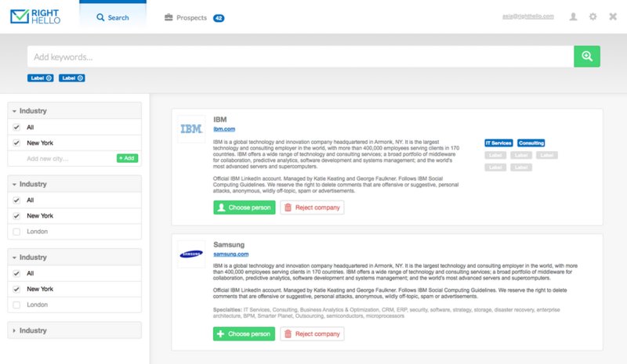
Task: Check London in the third Industry panel
Action: coord(16,305)
